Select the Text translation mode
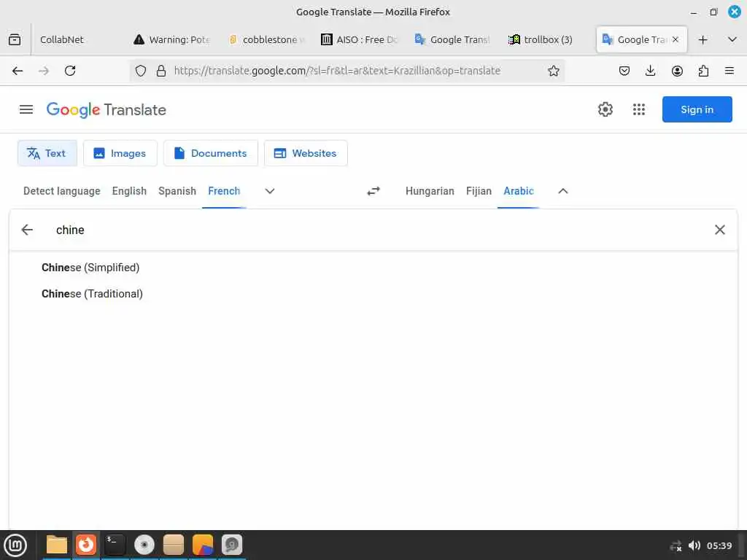 (x=47, y=153)
